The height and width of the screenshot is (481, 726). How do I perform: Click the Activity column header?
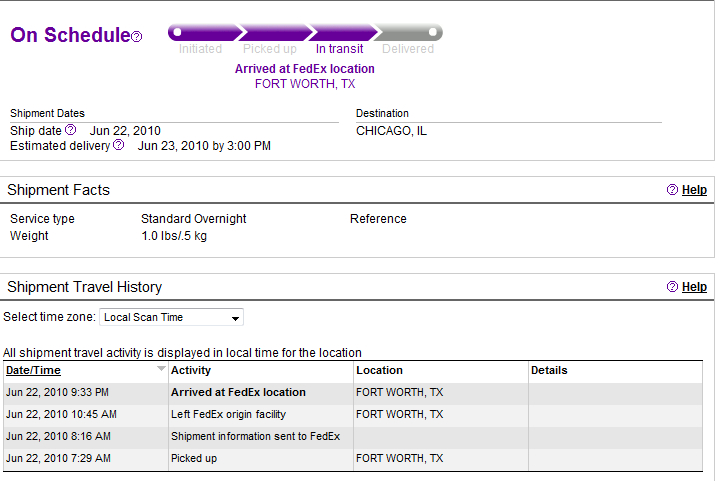pyautogui.click(x=191, y=370)
